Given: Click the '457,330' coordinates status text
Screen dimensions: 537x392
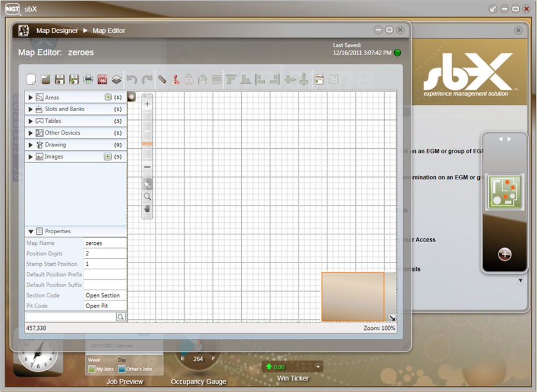Looking at the screenshot, I should click(36, 328).
